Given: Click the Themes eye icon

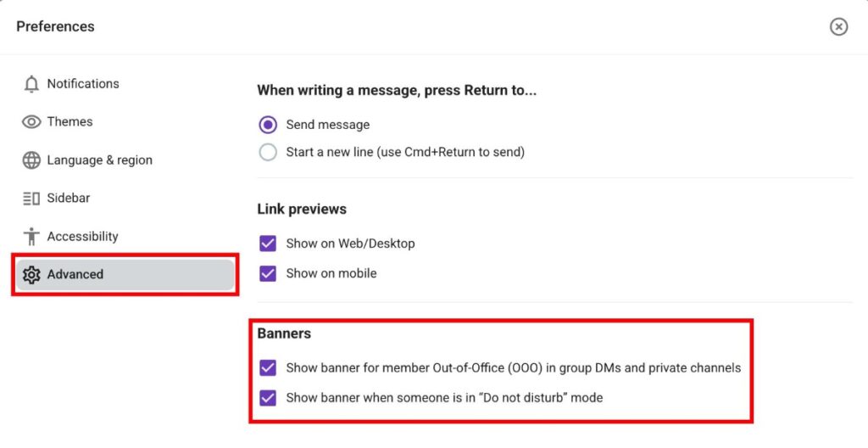Looking at the screenshot, I should [x=31, y=122].
